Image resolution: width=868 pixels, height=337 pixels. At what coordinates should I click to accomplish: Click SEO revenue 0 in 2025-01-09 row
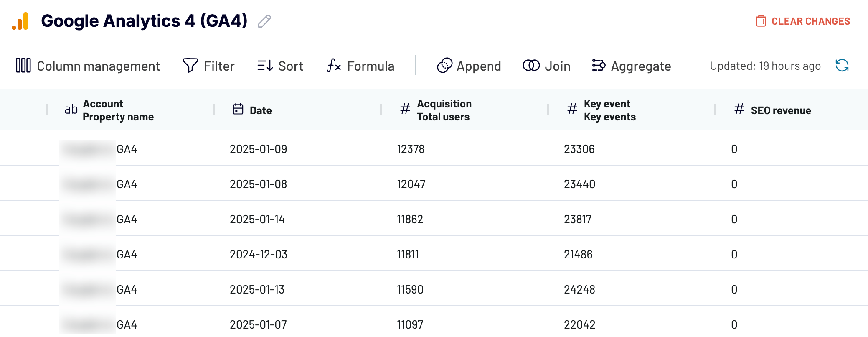[734, 149]
